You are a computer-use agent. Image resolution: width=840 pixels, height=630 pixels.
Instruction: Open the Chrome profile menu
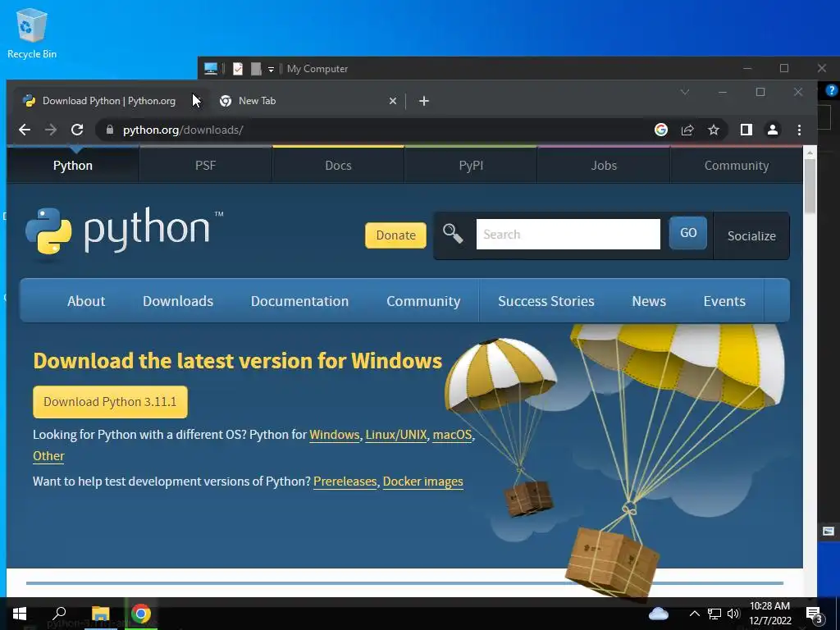(773, 130)
